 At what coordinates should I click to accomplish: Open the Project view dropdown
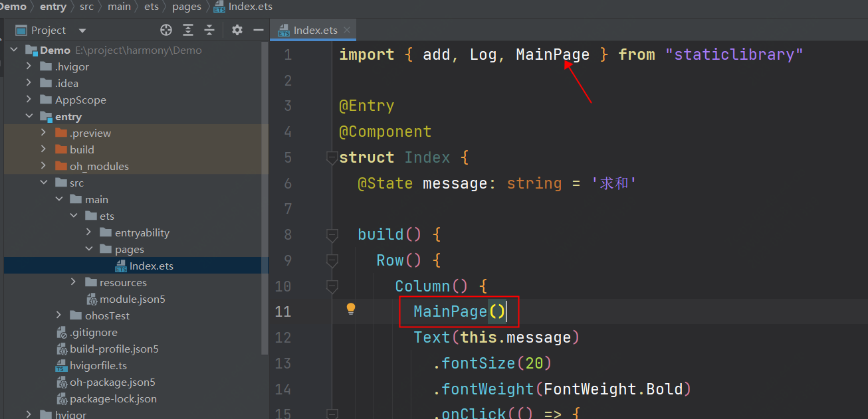point(82,31)
